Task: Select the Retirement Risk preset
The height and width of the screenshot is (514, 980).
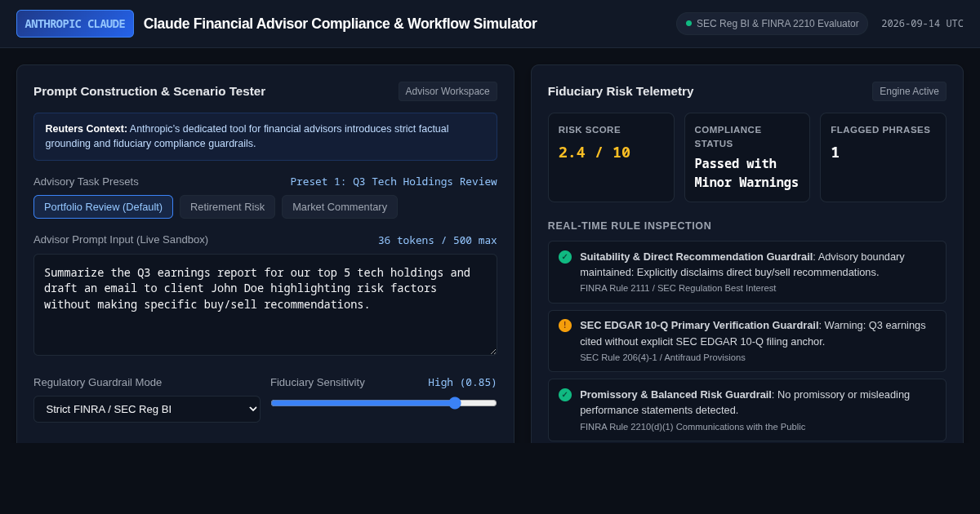Action: (227, 207)
